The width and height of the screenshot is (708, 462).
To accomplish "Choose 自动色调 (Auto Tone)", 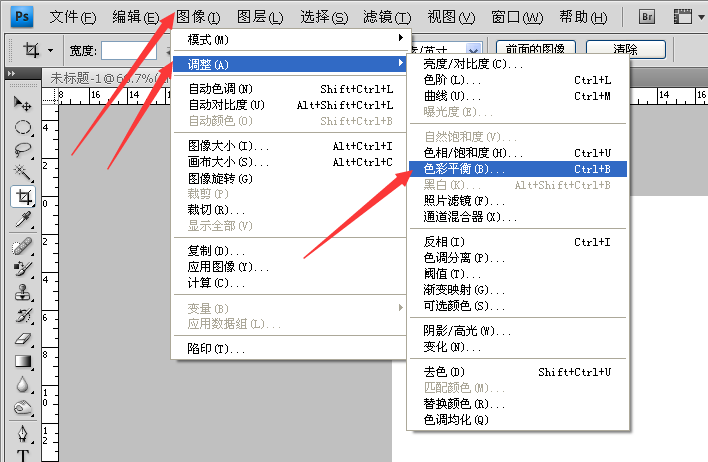I will point(289,89).
